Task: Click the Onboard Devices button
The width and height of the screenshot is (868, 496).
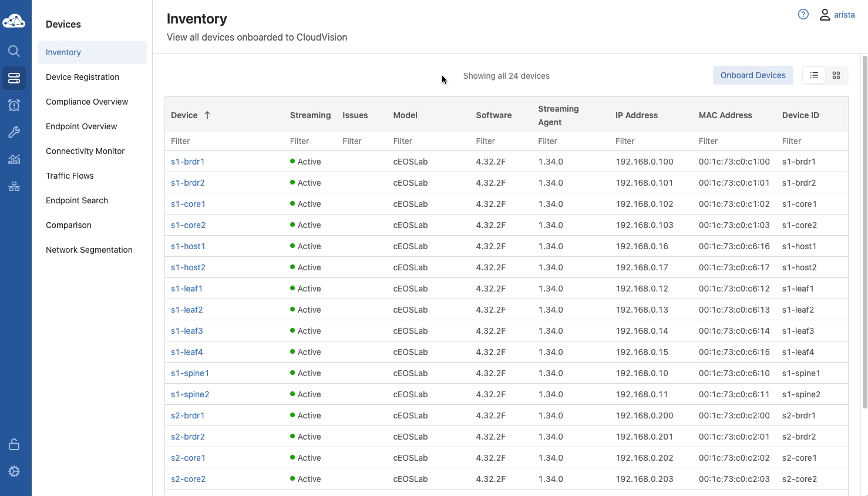Action: pyautogui.click(x=753, y=75)
